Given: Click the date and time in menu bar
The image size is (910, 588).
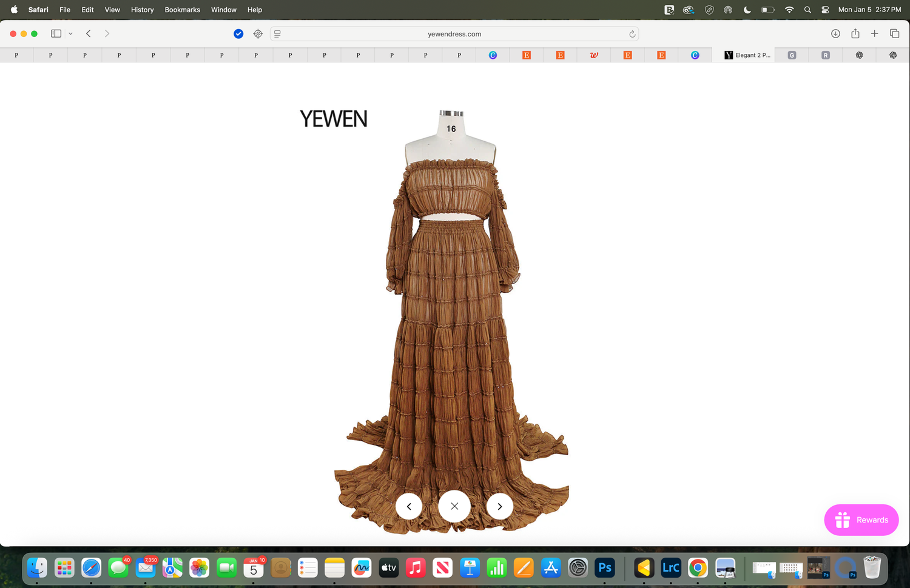Looking at the screenshot, I should coord(869,10).
